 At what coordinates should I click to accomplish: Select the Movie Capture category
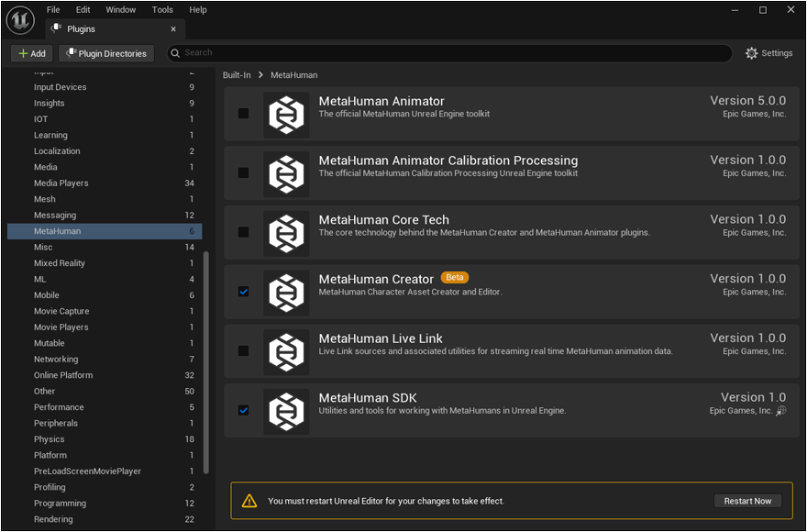tap(105, 311)
